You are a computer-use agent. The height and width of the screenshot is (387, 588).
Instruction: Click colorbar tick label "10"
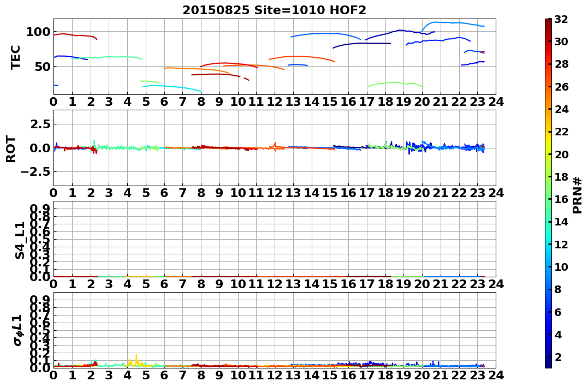[561, 266]
